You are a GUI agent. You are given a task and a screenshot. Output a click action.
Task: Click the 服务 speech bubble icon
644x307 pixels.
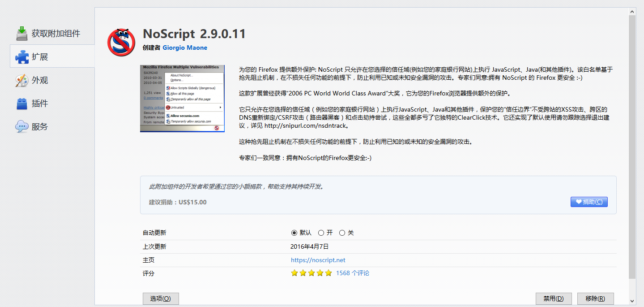[x=22, y=126]
